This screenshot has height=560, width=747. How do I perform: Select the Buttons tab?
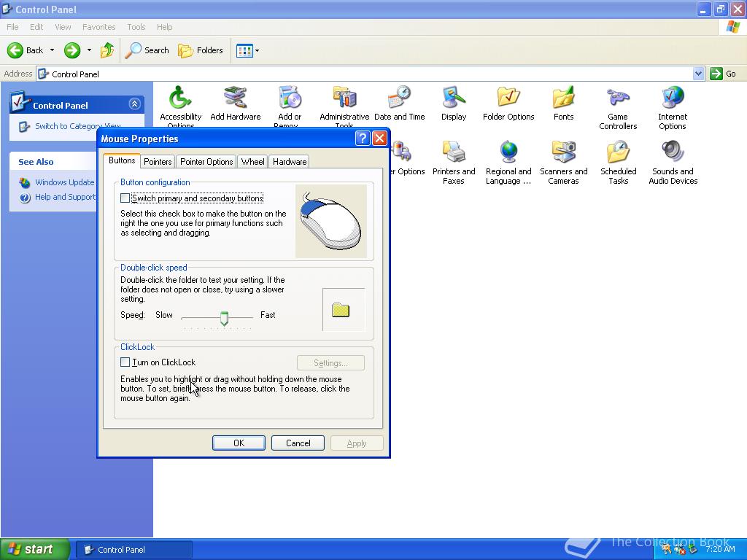tap(122, 160)
